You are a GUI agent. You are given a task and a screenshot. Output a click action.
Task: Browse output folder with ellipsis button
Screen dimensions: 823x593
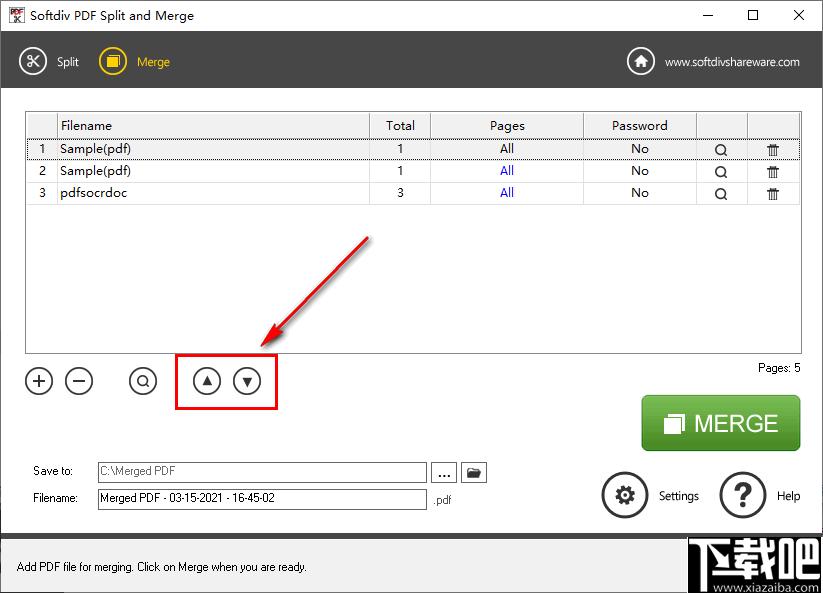tap(444, 472)
